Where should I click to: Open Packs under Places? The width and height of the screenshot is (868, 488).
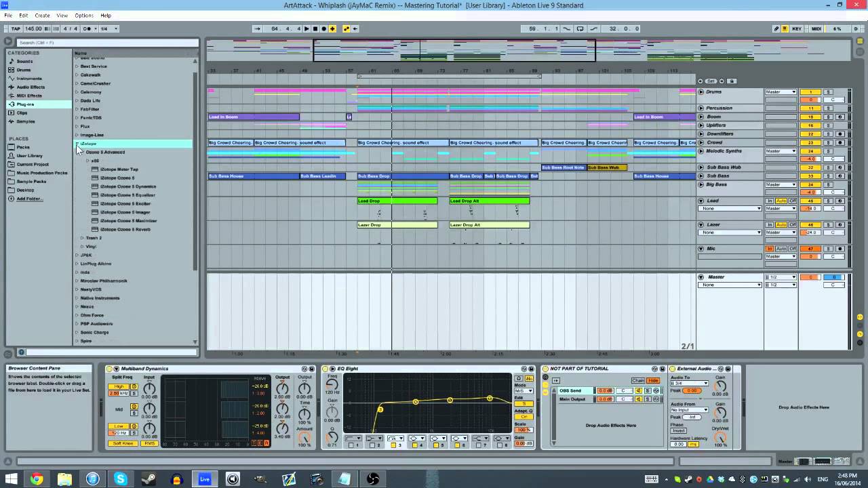(x=23, y=147)
